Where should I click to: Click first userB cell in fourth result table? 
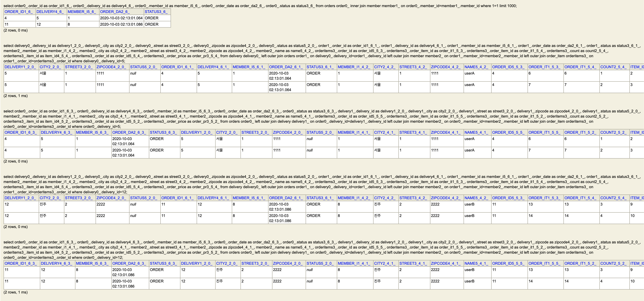click(469, 204)
